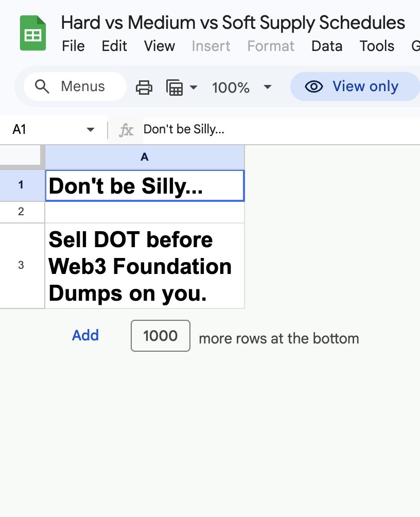Click the Add rows link
Image resolution: width=420 pixels, height=517 pixels.
85,336
